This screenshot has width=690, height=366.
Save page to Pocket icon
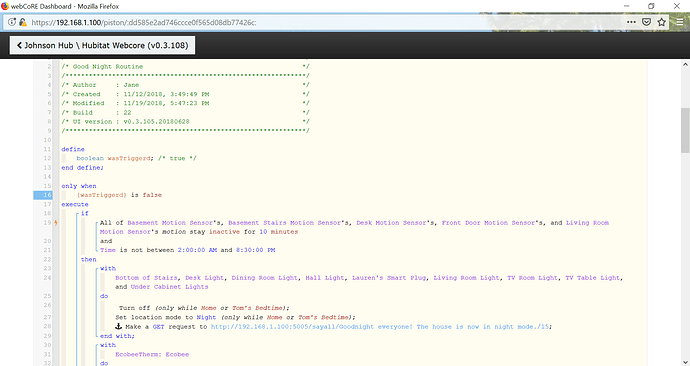(646, 22)
